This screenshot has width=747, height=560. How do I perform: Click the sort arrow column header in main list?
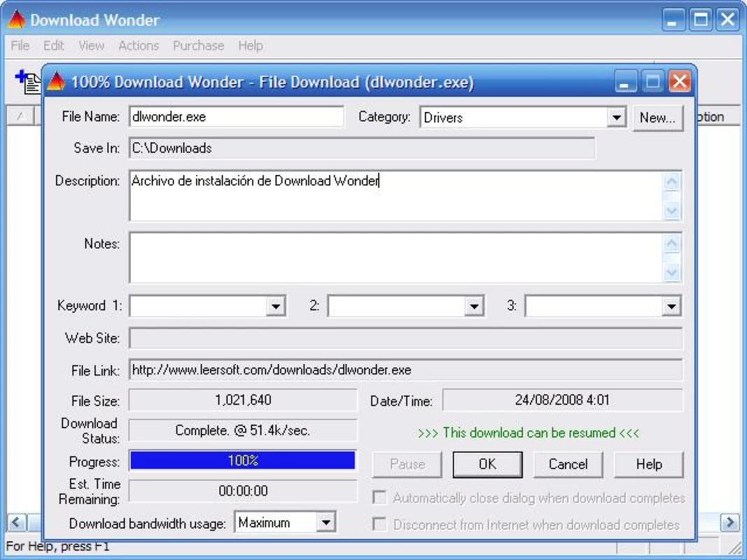[x=20, y=116]
